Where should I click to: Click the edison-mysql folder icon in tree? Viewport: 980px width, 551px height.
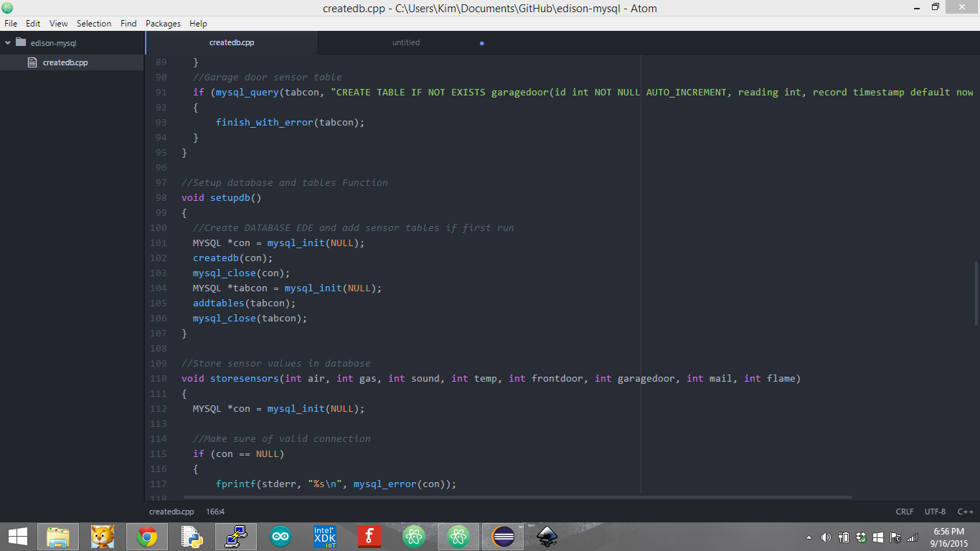coord(21,42)
